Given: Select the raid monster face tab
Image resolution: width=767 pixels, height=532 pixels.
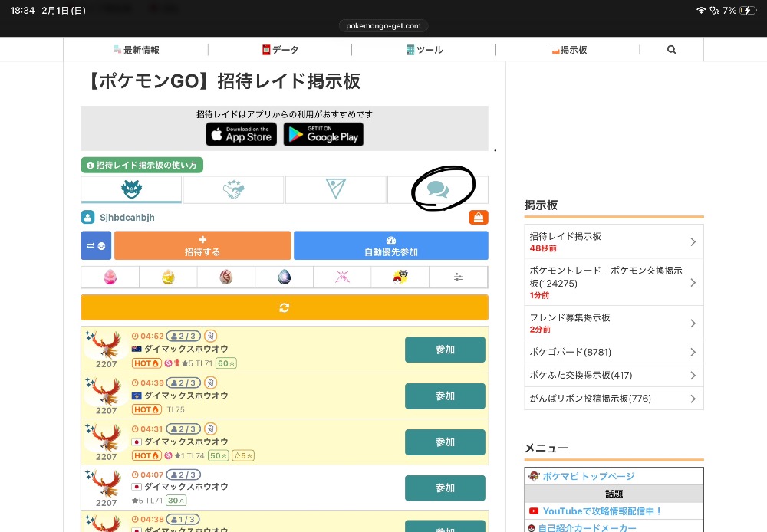Looking at the screenshot, I should [131, 189].
